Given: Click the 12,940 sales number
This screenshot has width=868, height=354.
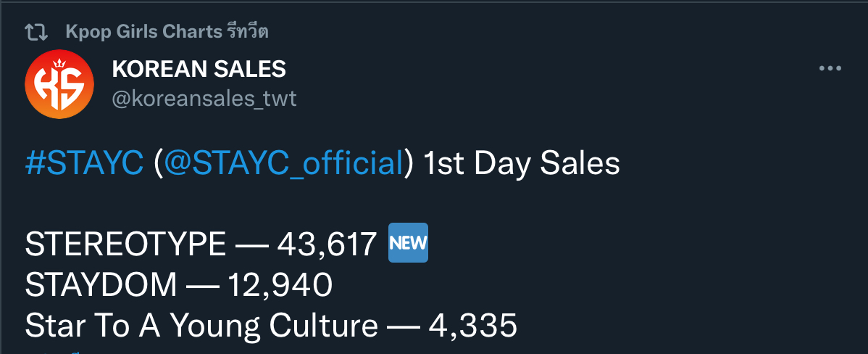Looking at the screenshot, I should (280, 285).
